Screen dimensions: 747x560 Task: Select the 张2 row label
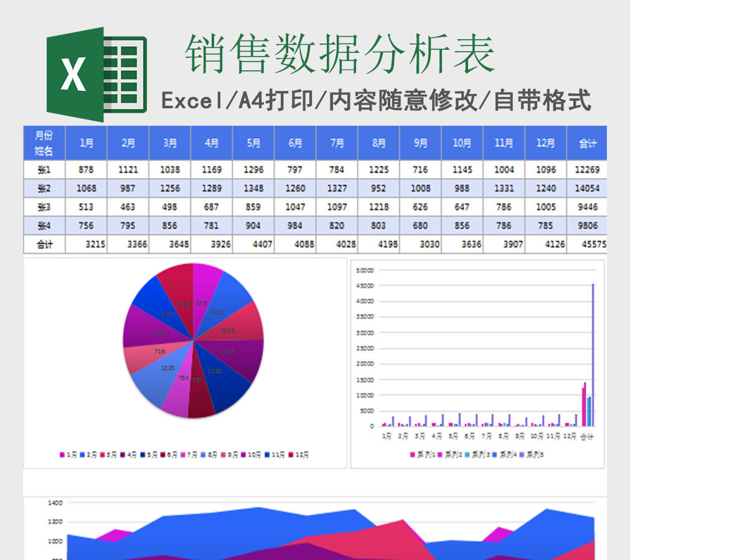tap(44, 189)
